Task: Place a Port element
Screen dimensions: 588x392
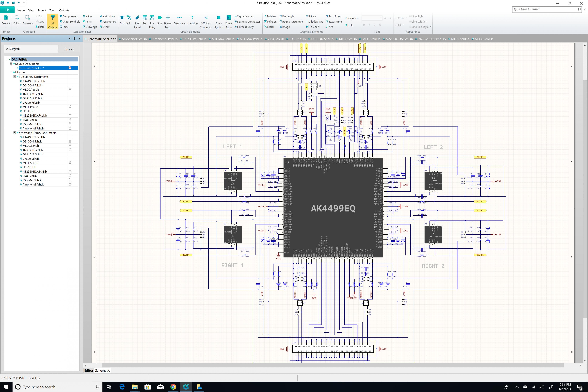Action: (x=160, y=20)
